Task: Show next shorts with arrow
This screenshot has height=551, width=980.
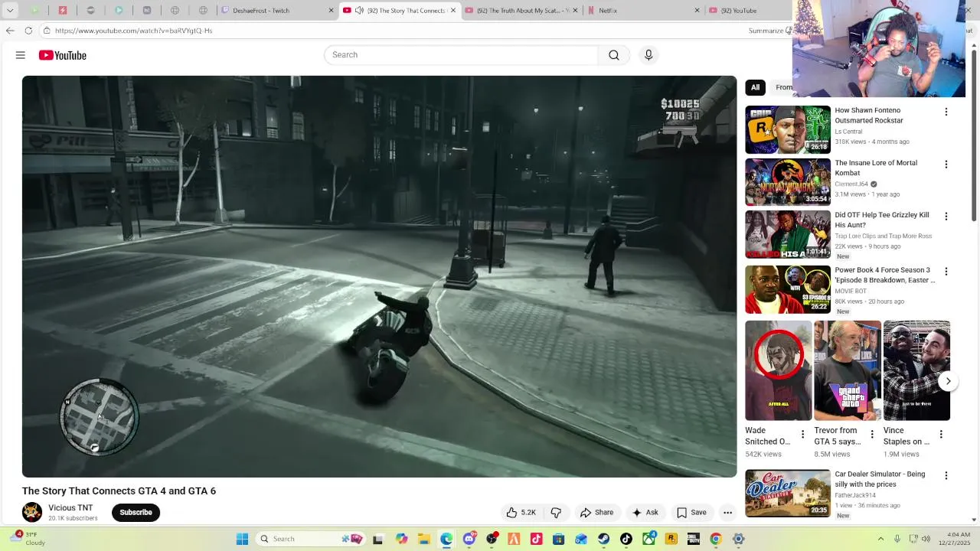Action: coord(948,381)
